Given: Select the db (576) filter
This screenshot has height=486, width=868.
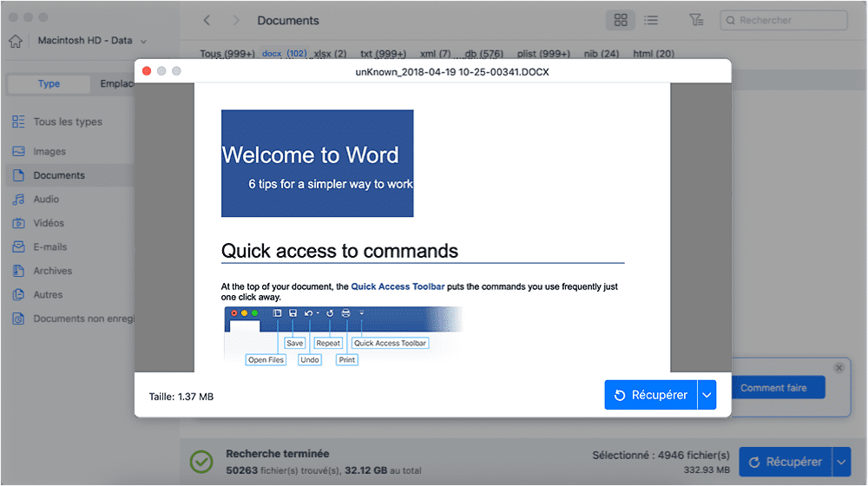Looking at the screenshot, I should click(x=483, y=54).
